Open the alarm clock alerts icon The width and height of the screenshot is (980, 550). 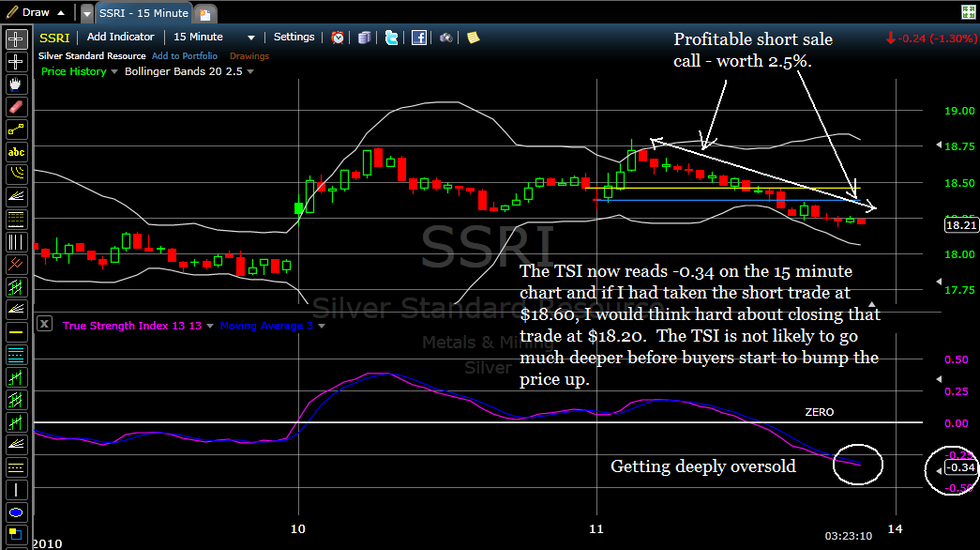tap(338, 38)
